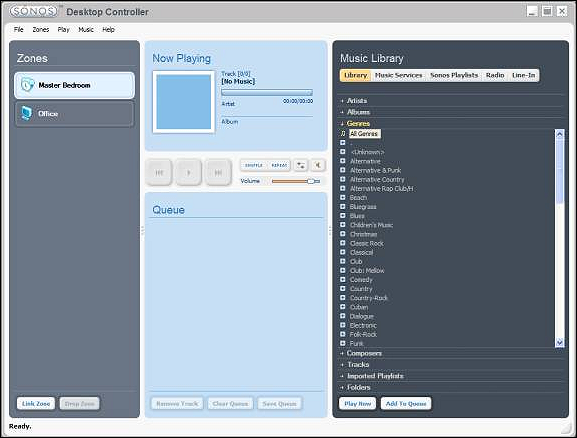Select the Cuban genre
This screenshot has height=438, width=577.
tap(359, 307)
